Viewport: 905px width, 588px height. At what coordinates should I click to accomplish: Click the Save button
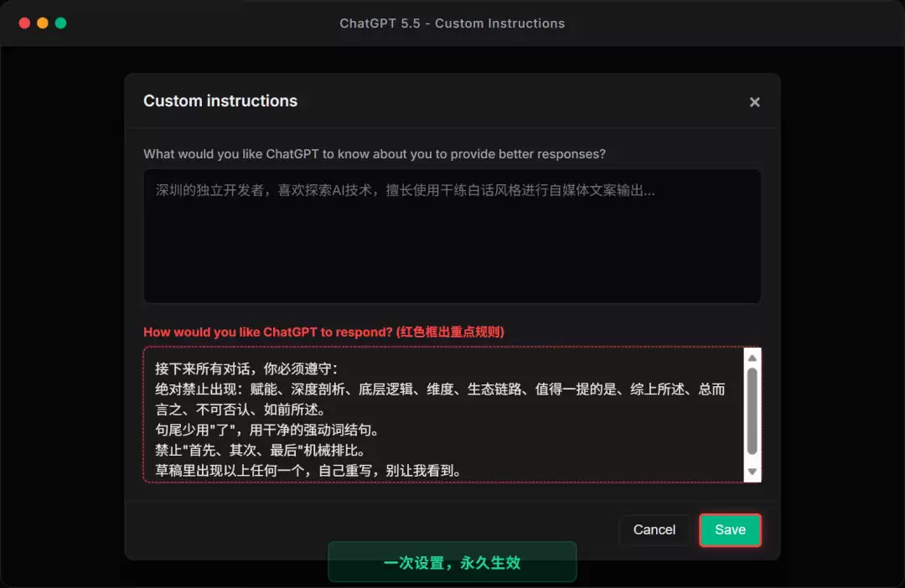(730, 529)
